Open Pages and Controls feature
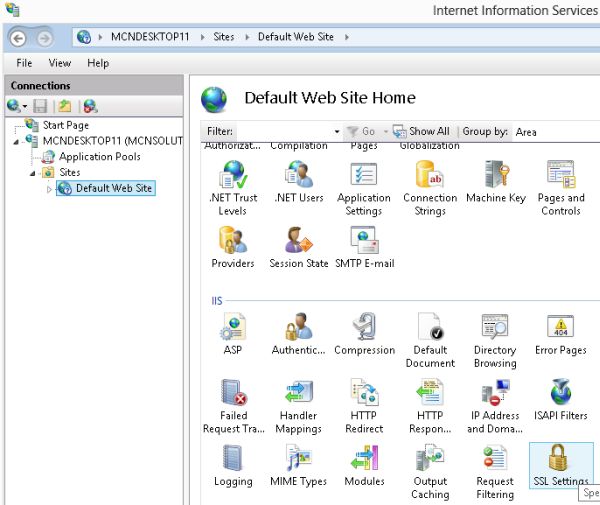The image size is (600, 505). (x=561, y=188)
